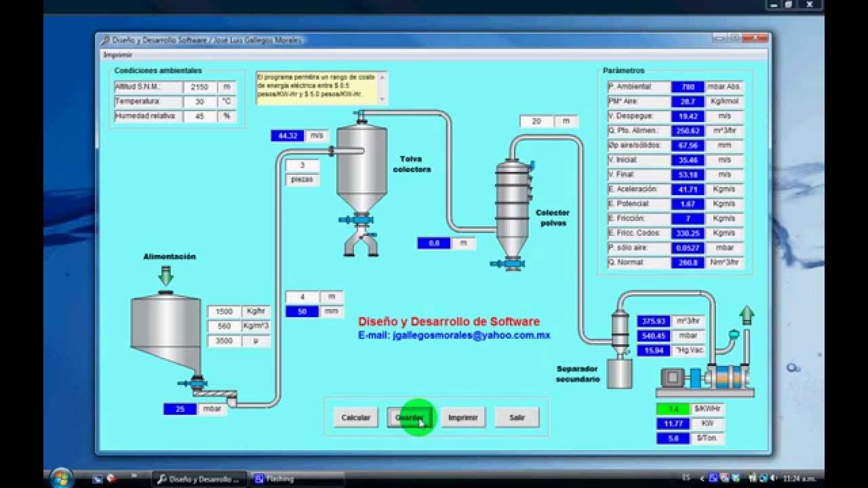Click the Altitud S.N.M. field showing 2150
Image resolution: width=868 pixels, height=488 pixels.
(x=200, y=87)
